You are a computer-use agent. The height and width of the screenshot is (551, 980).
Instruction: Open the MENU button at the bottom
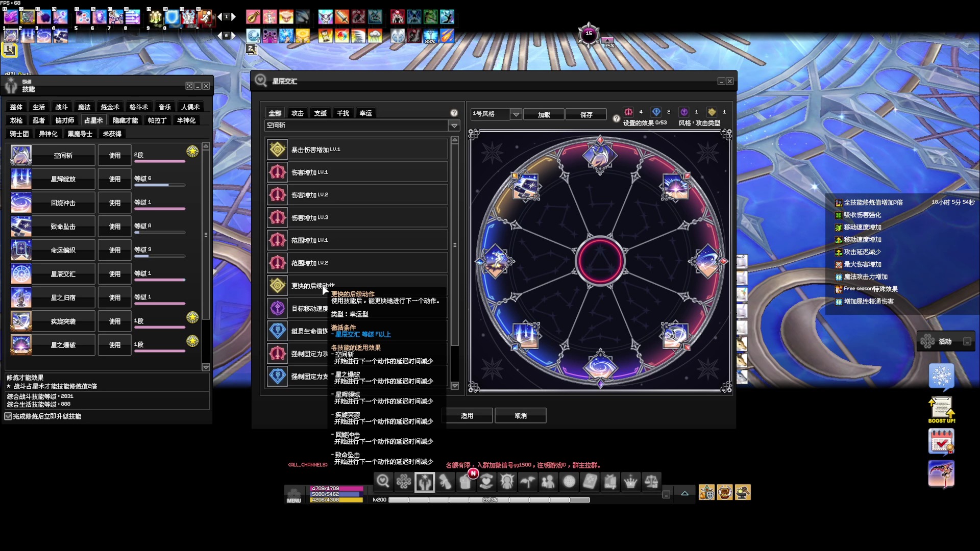click(x=294, y=495)
